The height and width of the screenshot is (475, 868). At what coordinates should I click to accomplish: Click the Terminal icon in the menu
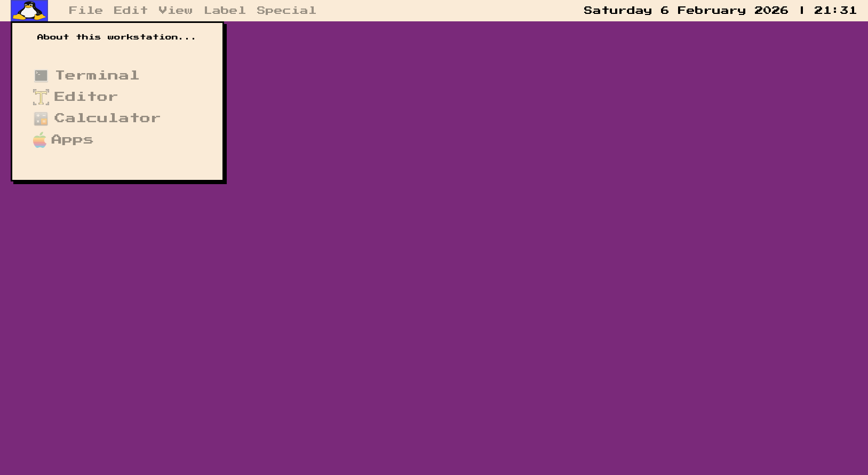41,76
